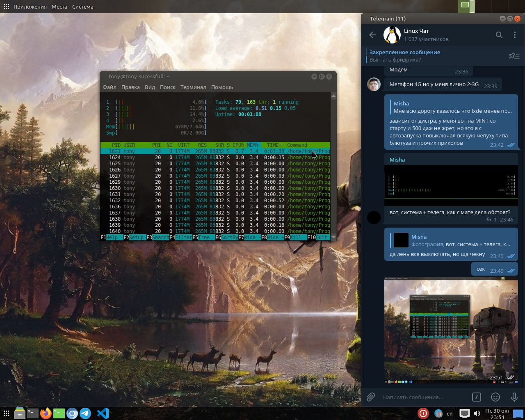Open avatar of the Мегафон 4G message sender
The image size is (525, 420).
pyautogui.click(x=374, y=84)
